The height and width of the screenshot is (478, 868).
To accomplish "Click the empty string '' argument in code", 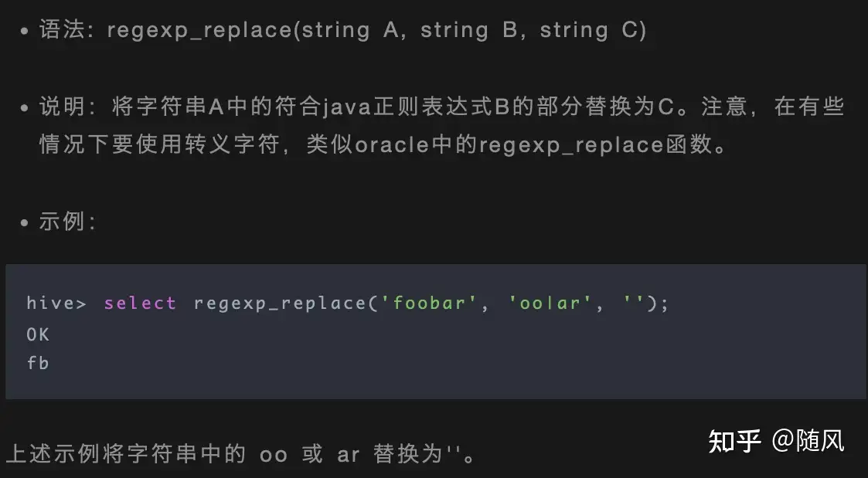I will [x=634, y=303].
